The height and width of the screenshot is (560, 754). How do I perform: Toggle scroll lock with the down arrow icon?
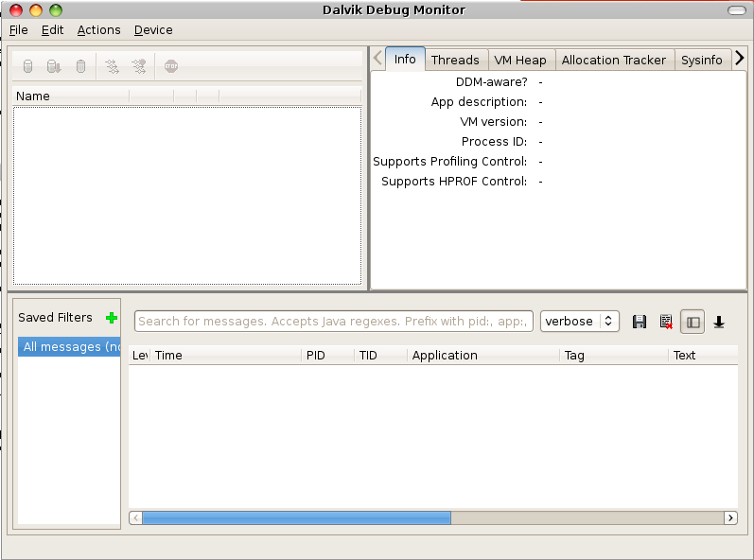tap(719, 322)
